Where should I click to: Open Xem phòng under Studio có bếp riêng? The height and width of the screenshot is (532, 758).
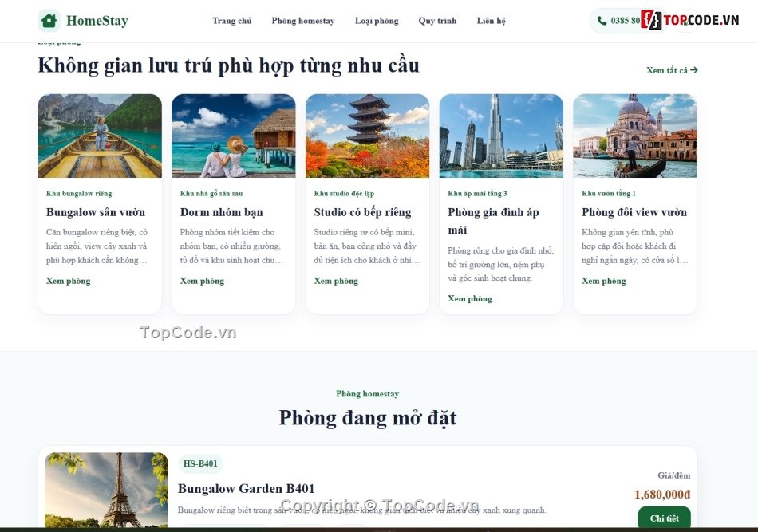pyautogui.click(x=336, y=281)
